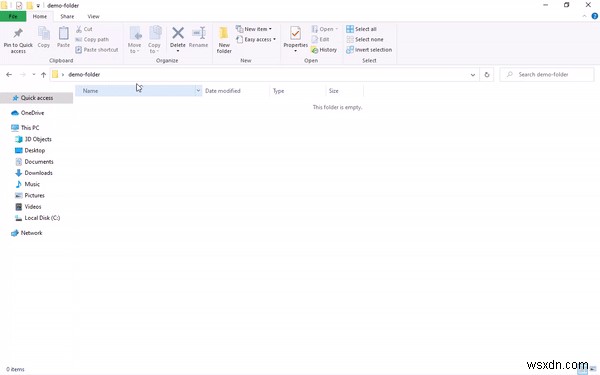Screen dimensions: 600x375
Task: Open the Move to menu
Action: [135, 40]
